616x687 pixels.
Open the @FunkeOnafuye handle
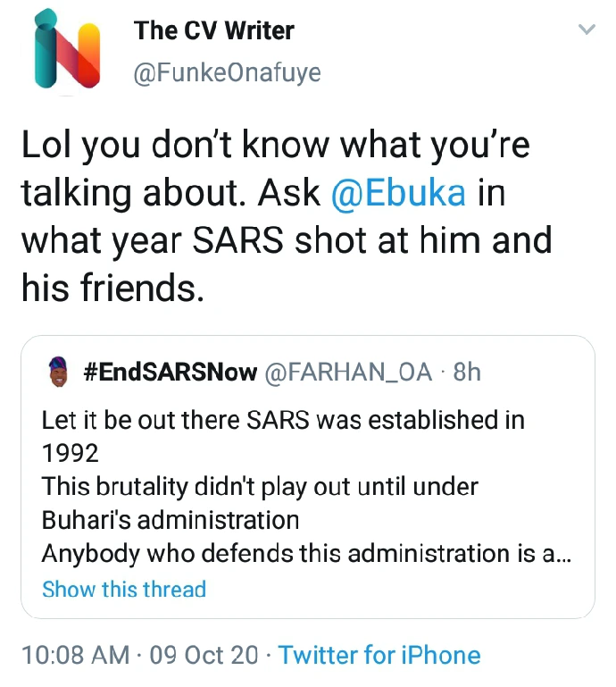(x=227, y=72)
